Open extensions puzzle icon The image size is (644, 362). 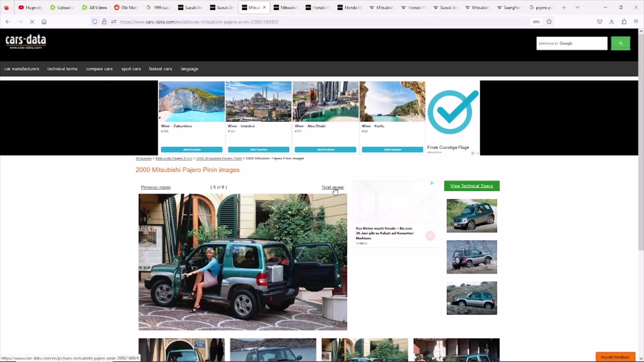pyautogui.click(x=624, y=22)
